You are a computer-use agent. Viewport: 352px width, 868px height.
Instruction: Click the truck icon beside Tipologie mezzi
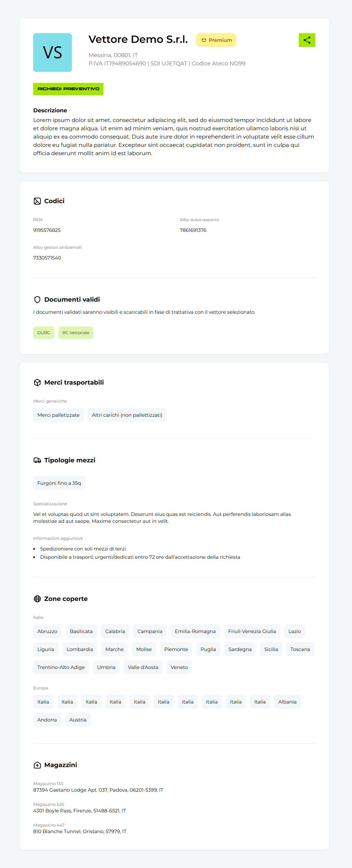[37, 460]
